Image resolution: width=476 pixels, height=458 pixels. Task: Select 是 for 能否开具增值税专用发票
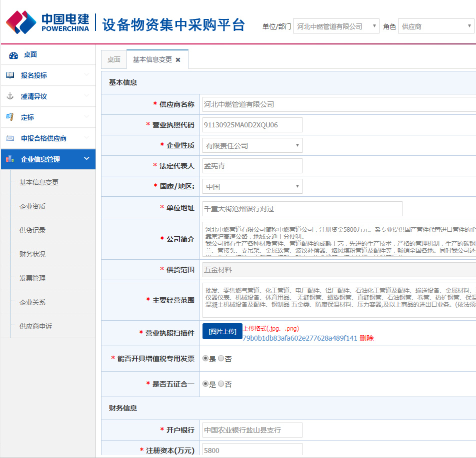pos(204,358)
